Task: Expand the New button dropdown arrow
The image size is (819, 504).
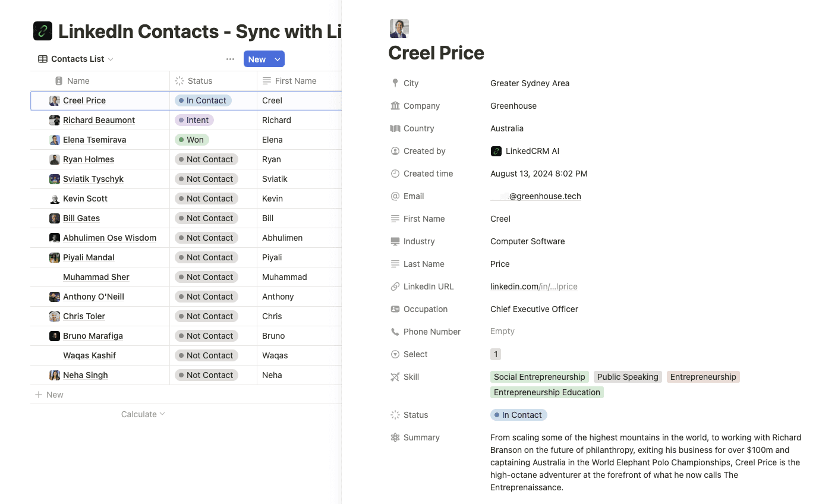Action: (276, 59)
